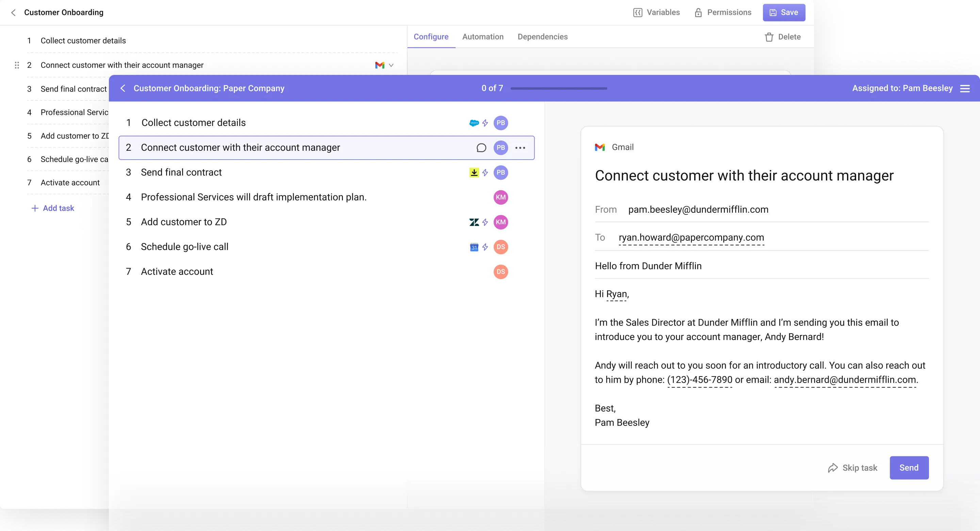The width and height of the screenshot is (980, 531).
Task: Click lightning icon on Send final contract
Action: [x=485, y=173]
